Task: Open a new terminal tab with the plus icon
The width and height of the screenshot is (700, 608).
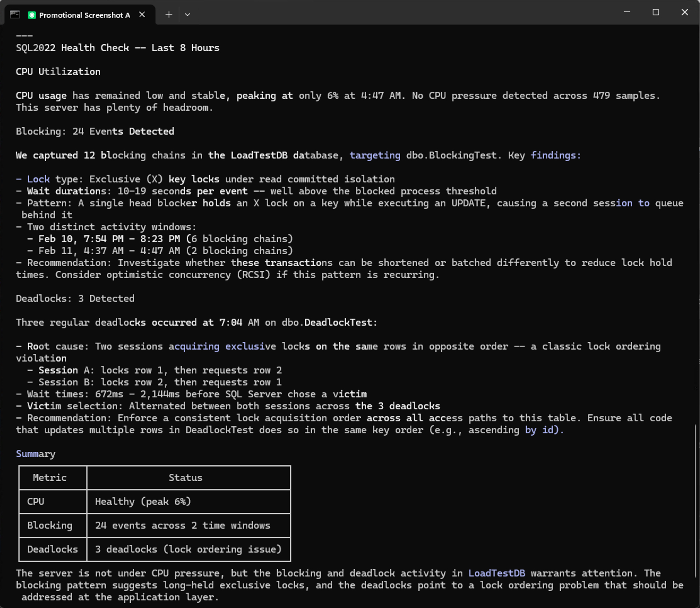Action: click(169, 14)
